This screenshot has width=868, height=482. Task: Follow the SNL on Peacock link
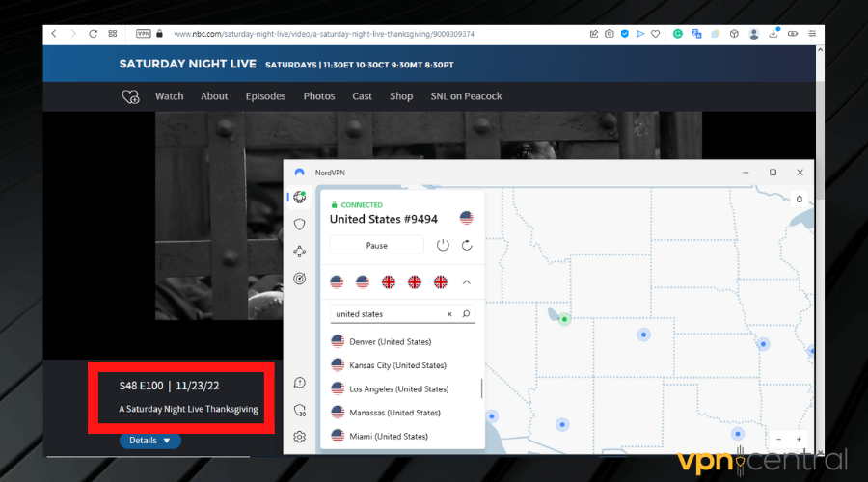[x=466, y=96]
